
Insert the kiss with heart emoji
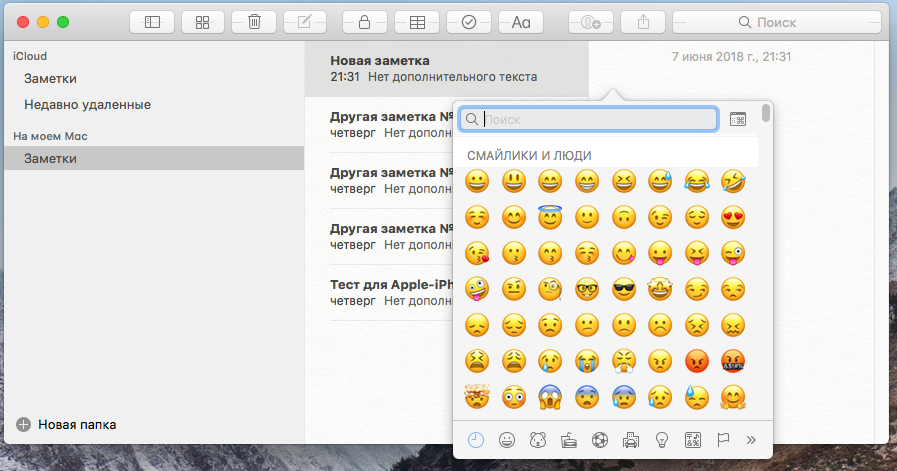click(x=477, y=254)
